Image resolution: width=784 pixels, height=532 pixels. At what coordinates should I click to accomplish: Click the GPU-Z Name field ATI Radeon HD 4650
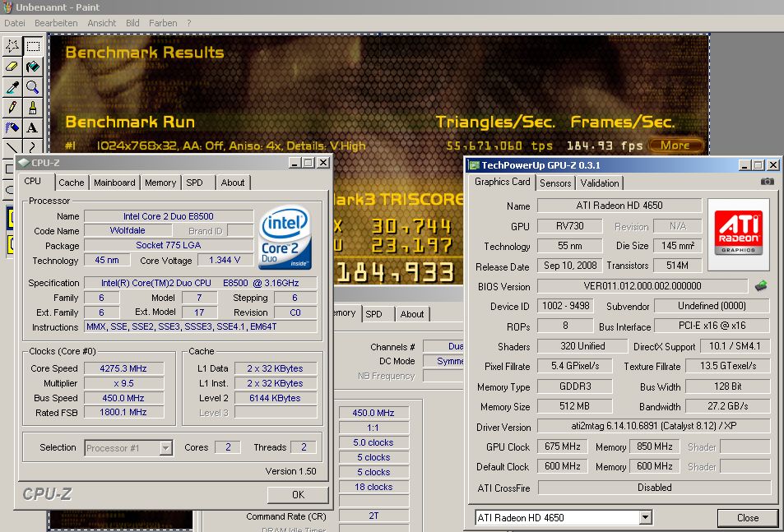[x=619, y=206]
